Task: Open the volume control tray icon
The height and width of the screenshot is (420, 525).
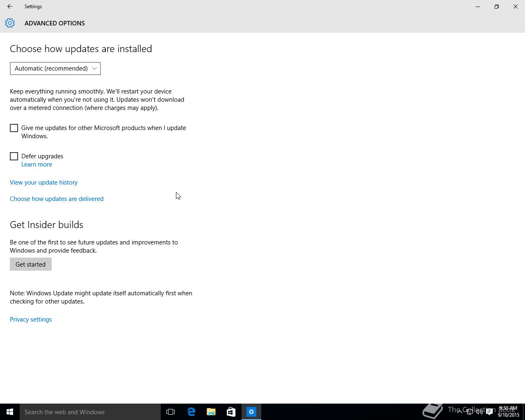Action: click(x=479, y=412)
